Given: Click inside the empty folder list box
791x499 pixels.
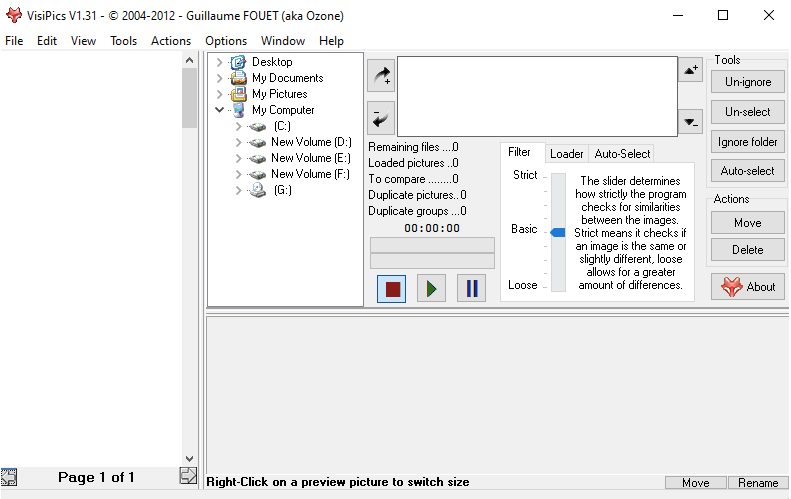Looking at the screenshot, I should tap(537, 96).
